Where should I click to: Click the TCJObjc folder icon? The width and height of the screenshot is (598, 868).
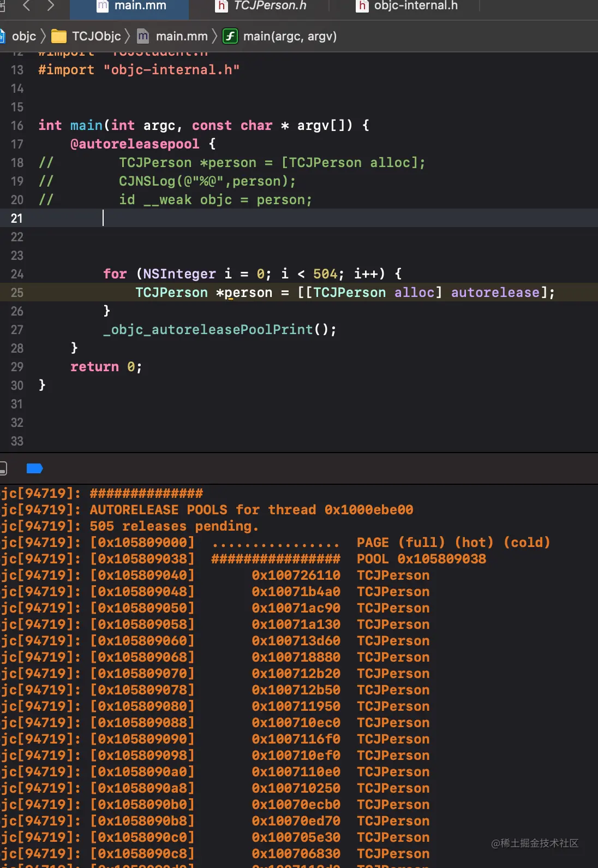(x=59, y=37)
